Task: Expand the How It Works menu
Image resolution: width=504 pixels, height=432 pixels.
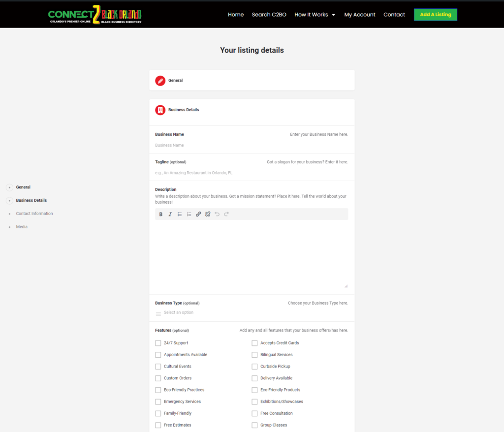Action: tap(315, 15)
